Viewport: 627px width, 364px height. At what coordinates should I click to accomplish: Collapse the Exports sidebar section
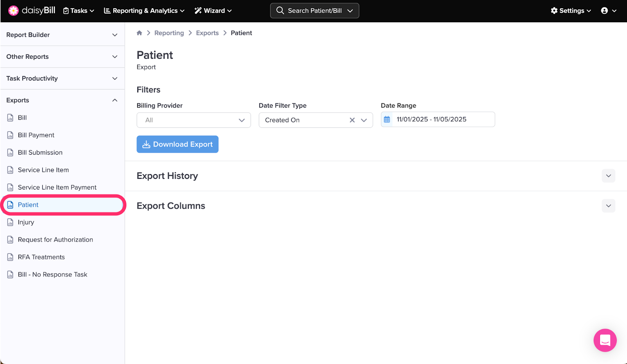click(114, 100)
